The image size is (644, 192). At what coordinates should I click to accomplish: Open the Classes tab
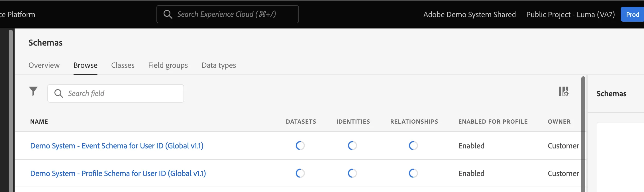click(123, 65)
